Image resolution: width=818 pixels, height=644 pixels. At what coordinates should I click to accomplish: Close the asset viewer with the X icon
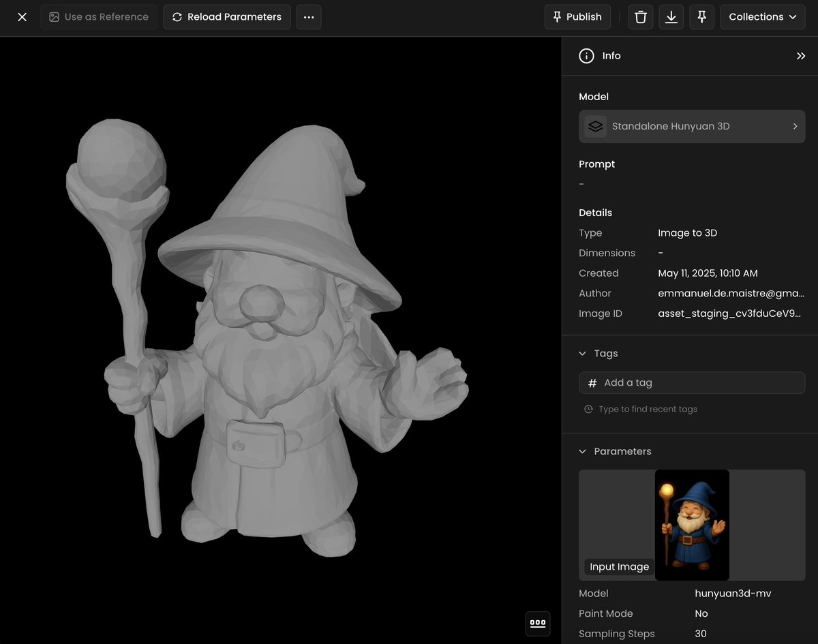click(x=22, y=17)
